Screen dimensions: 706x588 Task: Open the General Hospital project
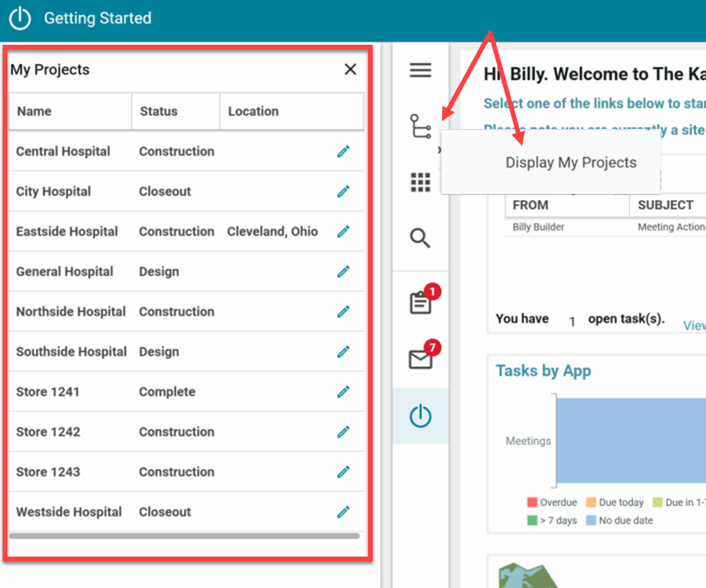tap(65, 272)
